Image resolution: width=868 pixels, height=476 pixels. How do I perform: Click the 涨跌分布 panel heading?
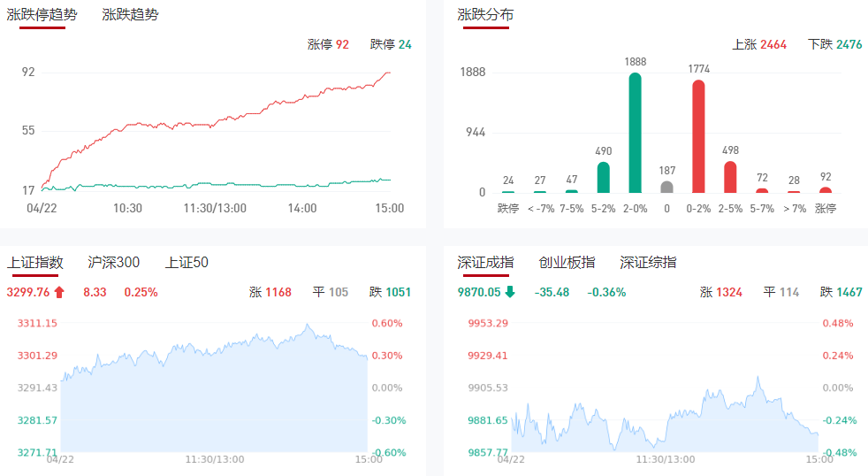485,15
